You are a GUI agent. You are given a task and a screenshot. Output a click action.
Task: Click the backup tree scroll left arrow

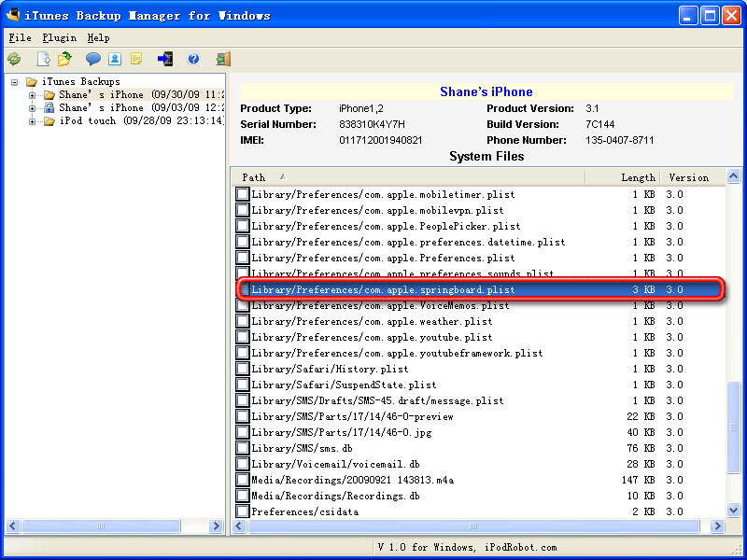pos(13,525)
